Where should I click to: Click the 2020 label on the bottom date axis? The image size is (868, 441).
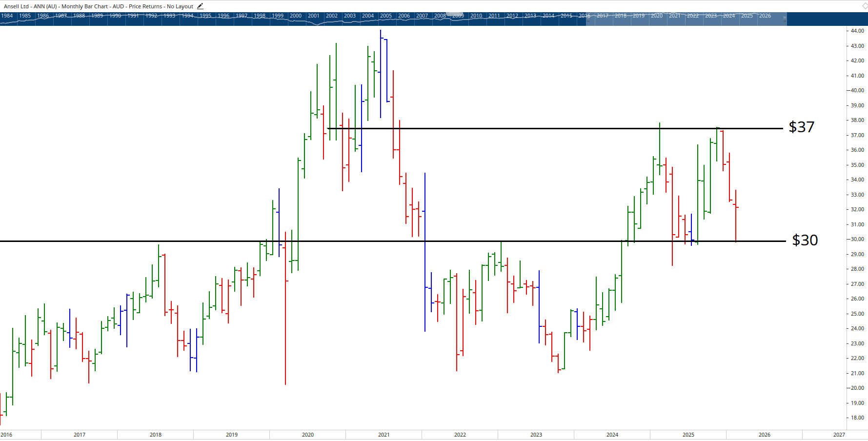[307, 434]
